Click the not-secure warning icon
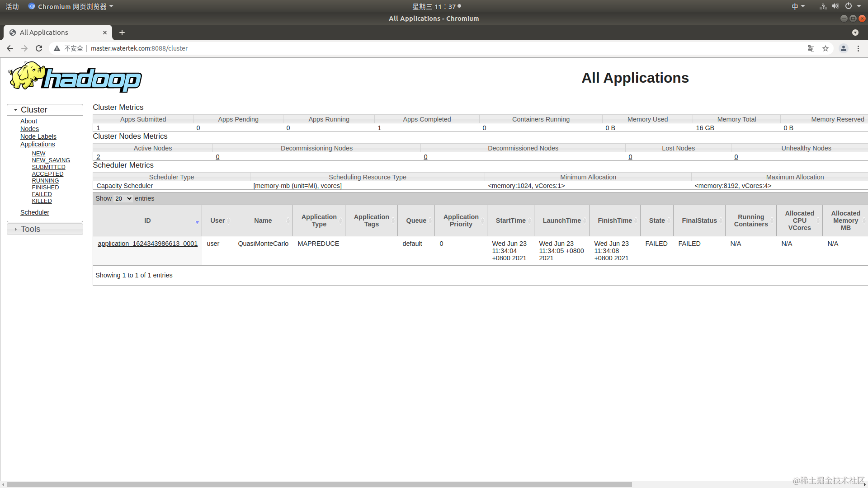This screenshot has width=868, height=488. point(57,48)
